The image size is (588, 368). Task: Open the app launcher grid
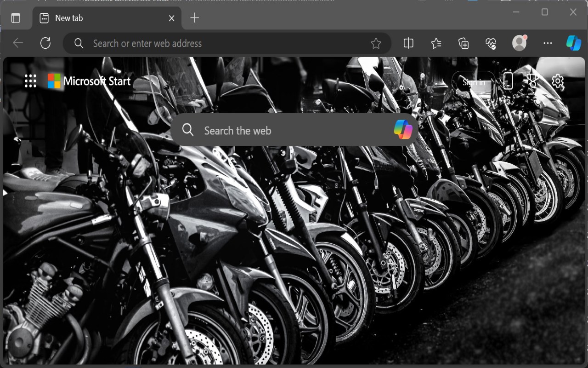[30, 81]
